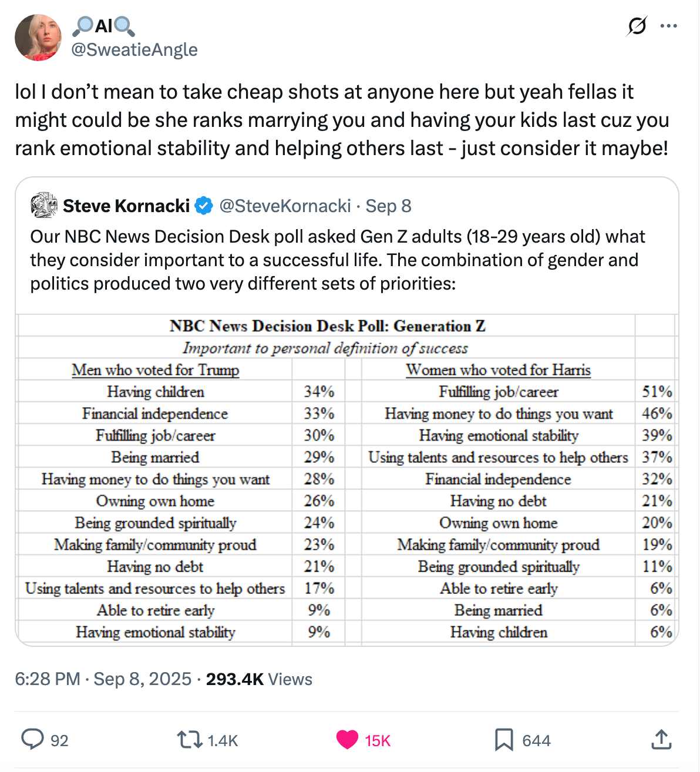Click the Grok analysis icon top right
The width and height of the screenshot is (700, 772).
click(x=638, y=26)
